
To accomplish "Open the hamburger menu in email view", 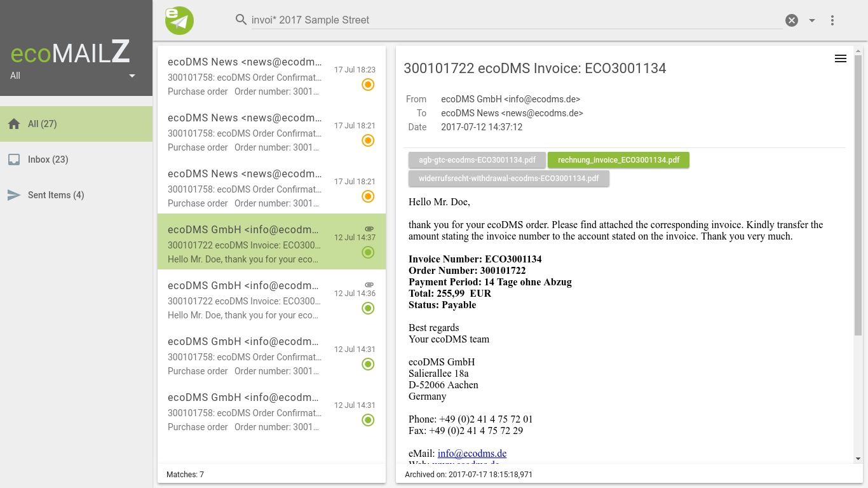I will (x=840, y=58).
